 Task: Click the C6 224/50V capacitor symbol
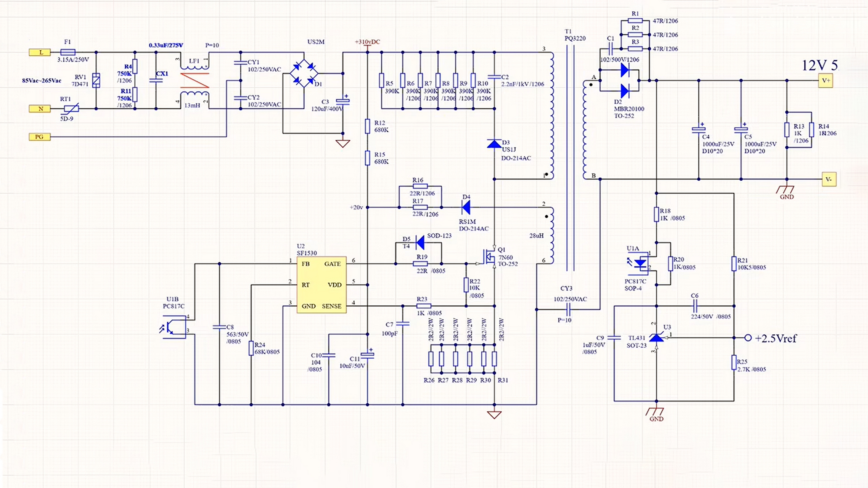[x=695, y=306]
